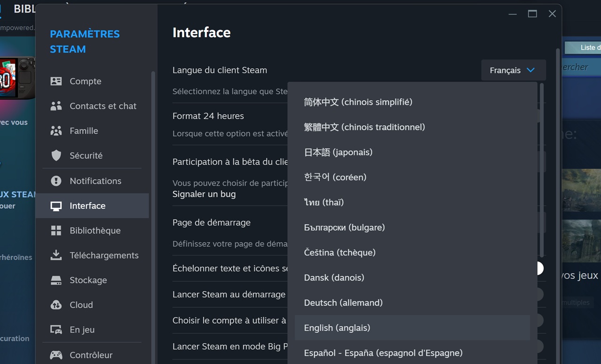Screen dimensions: 601x364
Task: Click the Signaler un bug link
Action: [x=204, y=194]
